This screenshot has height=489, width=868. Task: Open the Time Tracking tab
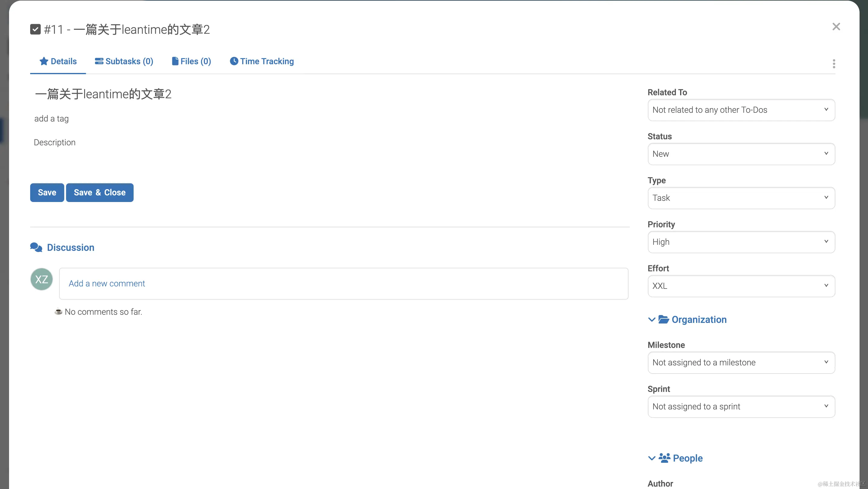(262, 61)
